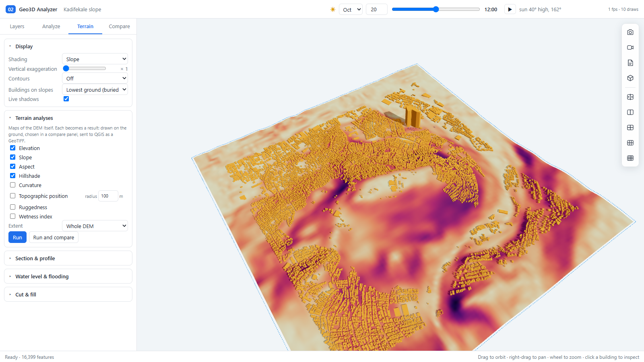Uncheck the Hillshade analysis
644x362 pixels.
click(13, 176)
